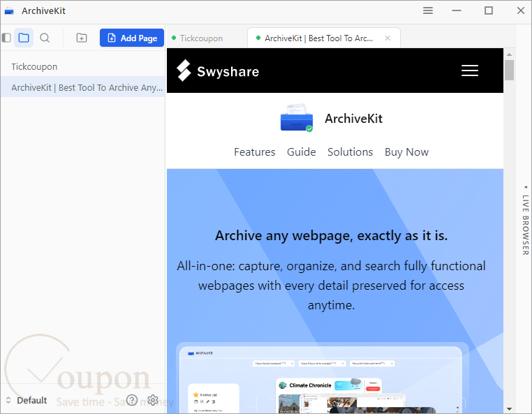This screenshot has height=414, width=532.
Task: Open the Features link
Action: (254, 151)
